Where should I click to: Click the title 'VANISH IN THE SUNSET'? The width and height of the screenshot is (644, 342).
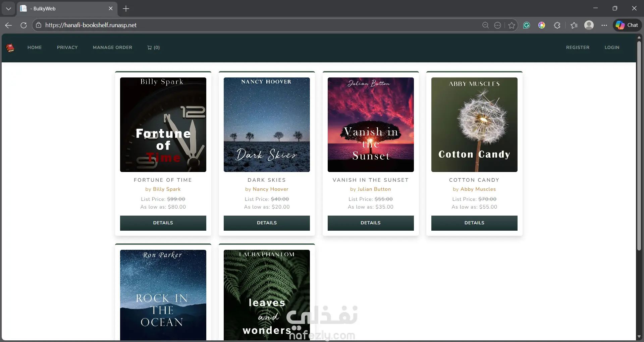click(371, 180)
